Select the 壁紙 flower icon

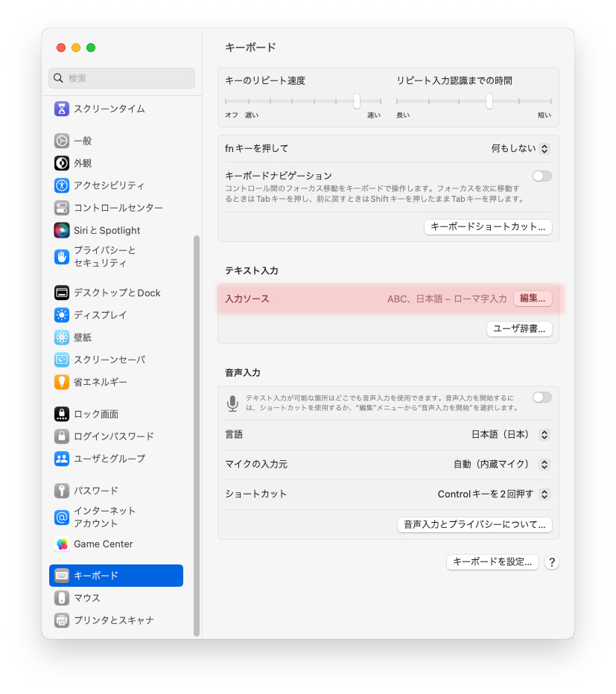coord(62,337)
